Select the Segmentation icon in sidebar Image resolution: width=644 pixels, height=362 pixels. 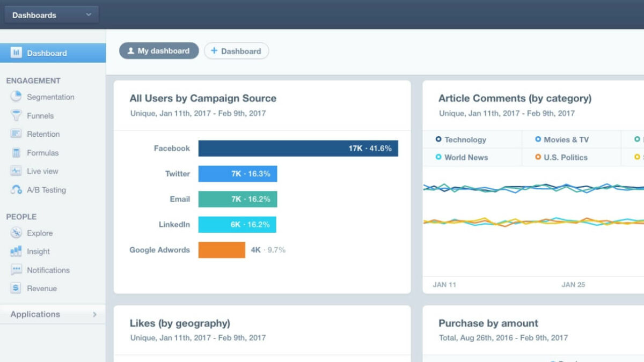click(16, 97)
